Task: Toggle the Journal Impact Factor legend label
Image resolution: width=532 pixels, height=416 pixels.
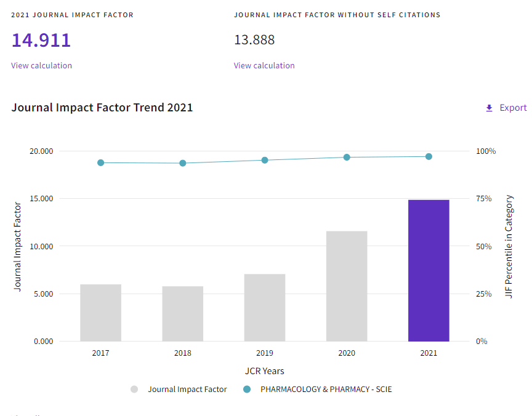Action: pos(187,389)
